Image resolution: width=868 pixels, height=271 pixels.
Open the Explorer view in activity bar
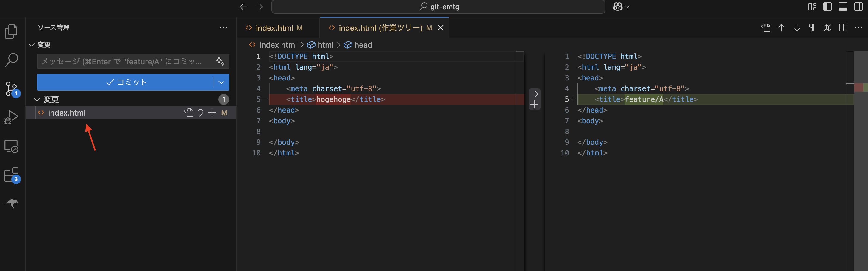point(11,31)
